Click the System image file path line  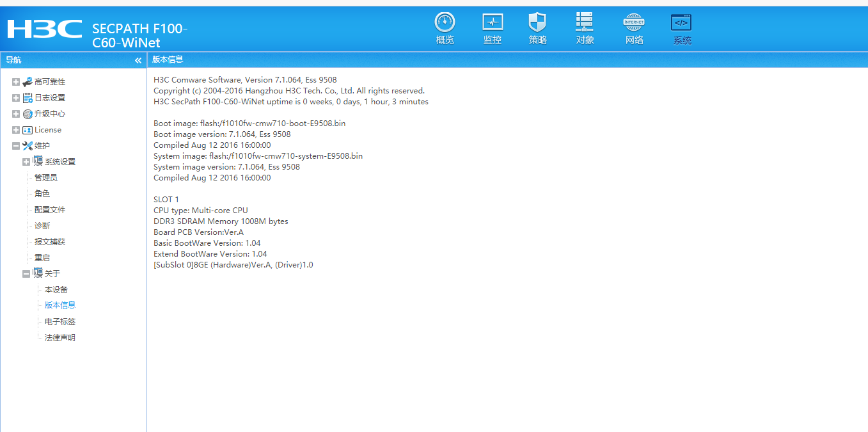[258, 156]
